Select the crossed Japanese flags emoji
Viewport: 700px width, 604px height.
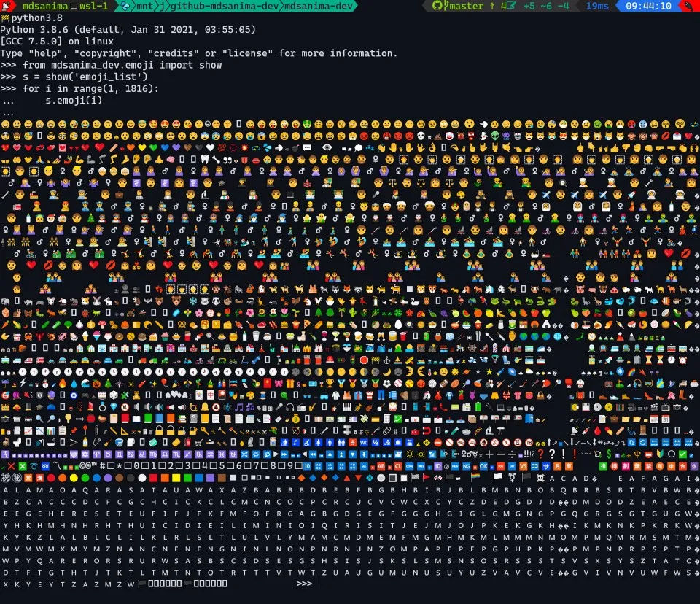(x=438, y=478)
